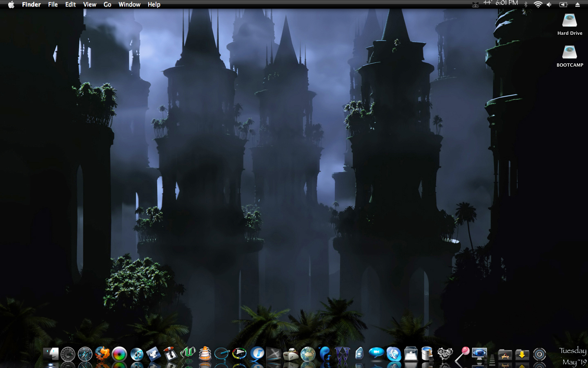Launch Transmission from the Dock

pyautogui.click(x=171, y=354)
